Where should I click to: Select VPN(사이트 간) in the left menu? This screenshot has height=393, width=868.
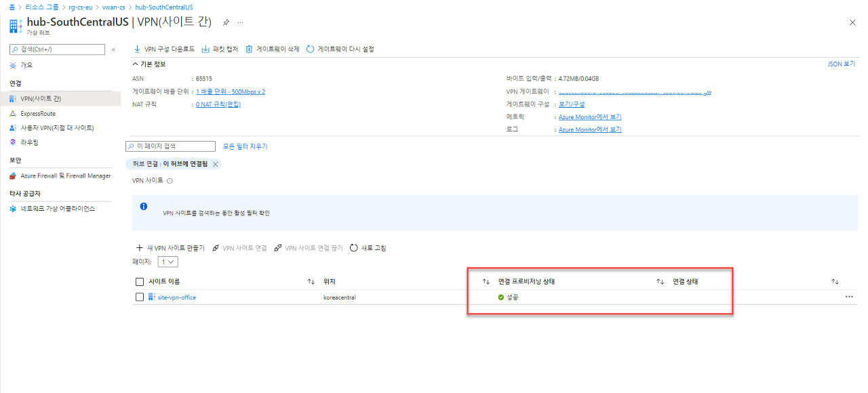pyautogui.click(x=60, y=99)
